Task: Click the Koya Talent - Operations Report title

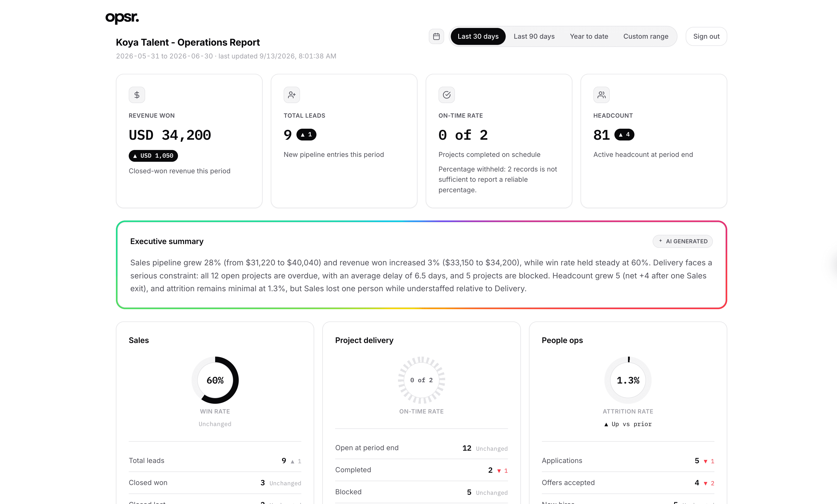Action: point(187,42)
